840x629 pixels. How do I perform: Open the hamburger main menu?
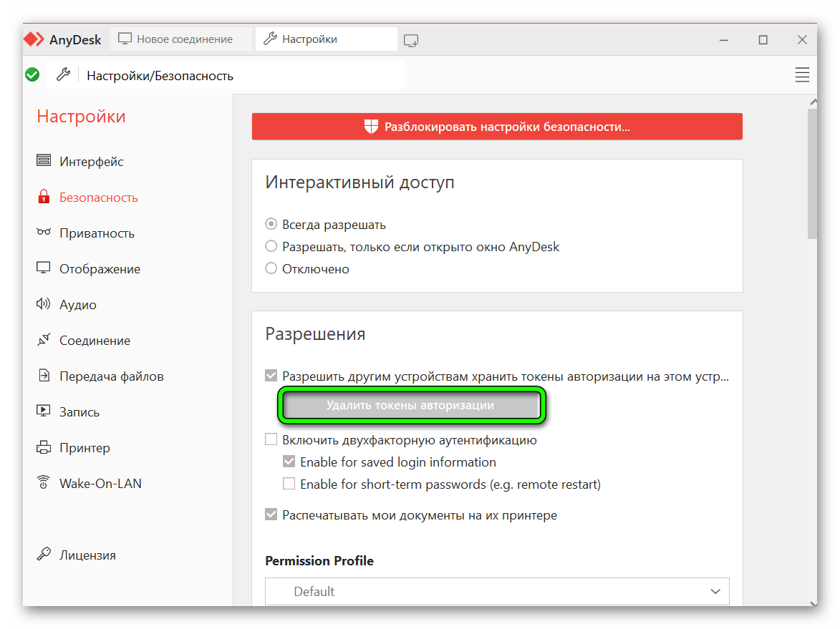coord(802,75)
